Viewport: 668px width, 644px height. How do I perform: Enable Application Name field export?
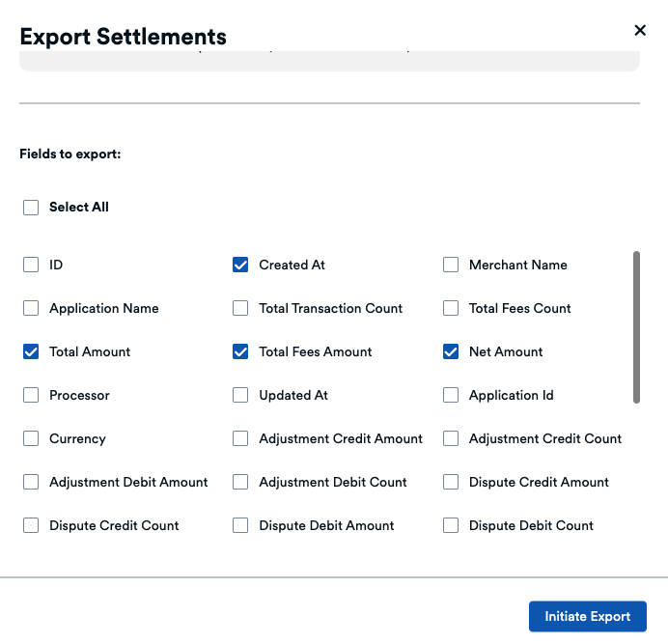point(31,308)
